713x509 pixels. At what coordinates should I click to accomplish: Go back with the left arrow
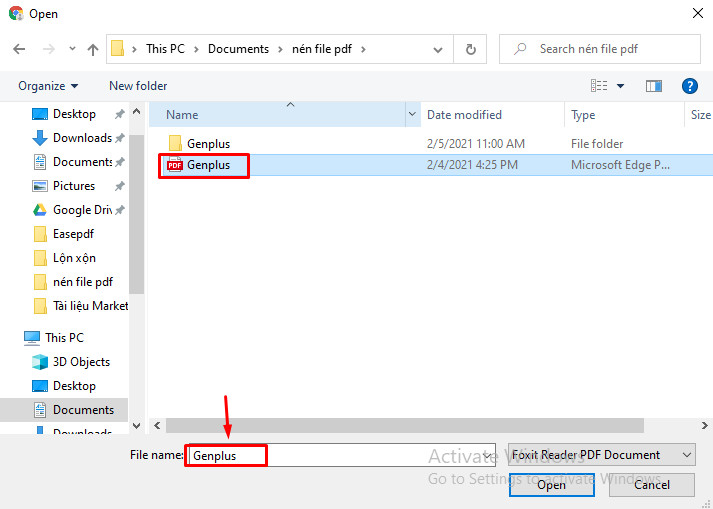point(19,49)
